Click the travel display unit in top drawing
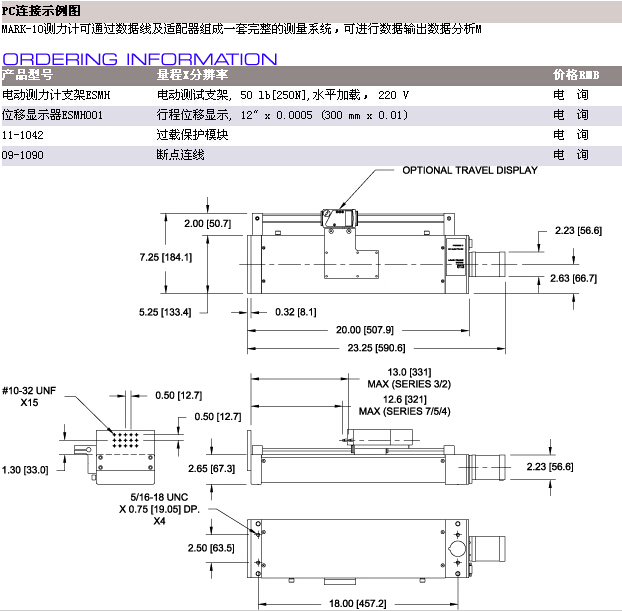The height and width of the screenshot is (611, 622). [x=340, y=218]
